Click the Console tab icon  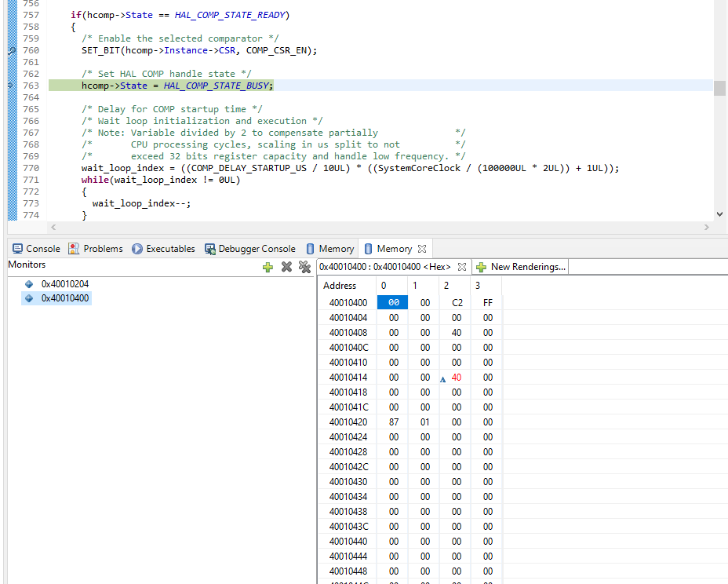point(17,249)
